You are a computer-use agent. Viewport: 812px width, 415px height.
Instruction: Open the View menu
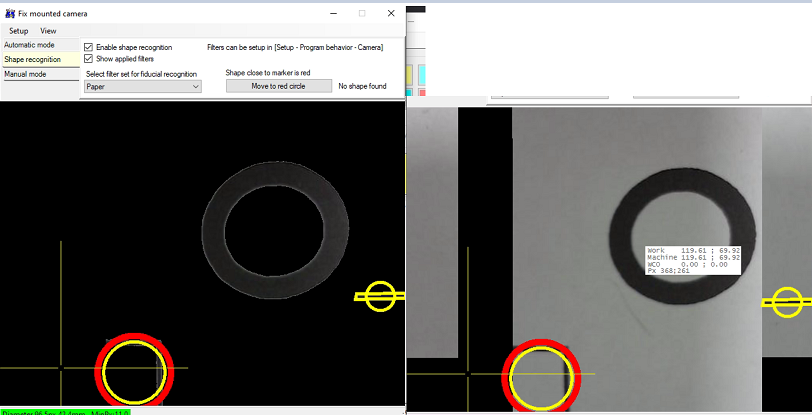point(48,31)
